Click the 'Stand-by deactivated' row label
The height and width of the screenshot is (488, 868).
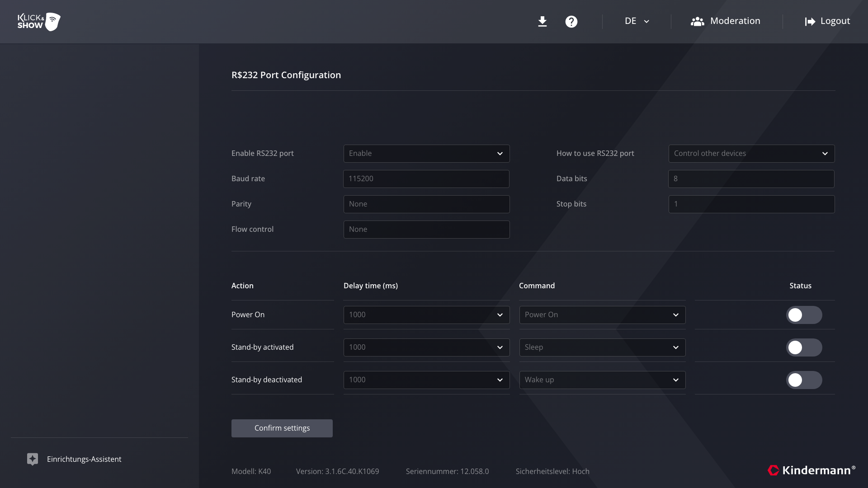point(267,380)
